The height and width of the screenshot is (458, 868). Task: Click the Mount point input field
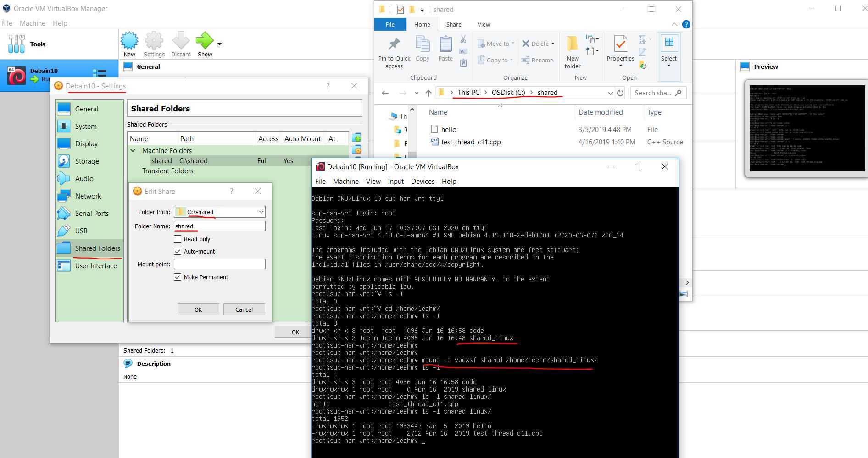pos(219,264)
